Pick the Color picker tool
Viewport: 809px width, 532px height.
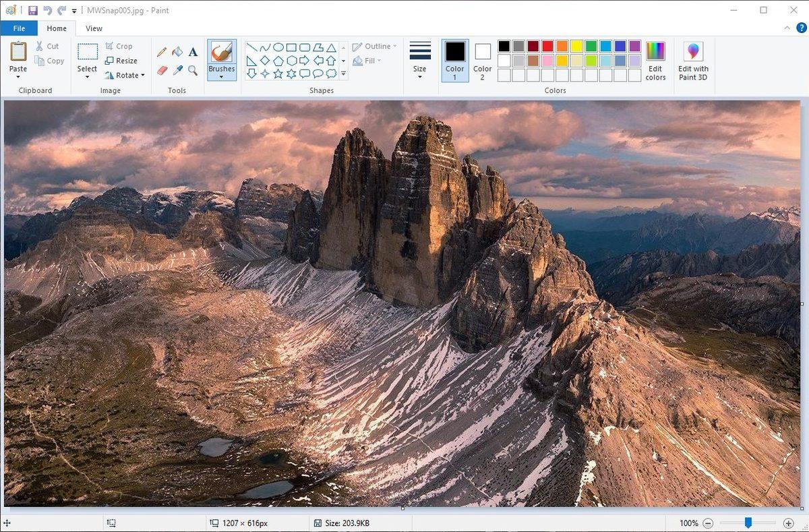177,69
